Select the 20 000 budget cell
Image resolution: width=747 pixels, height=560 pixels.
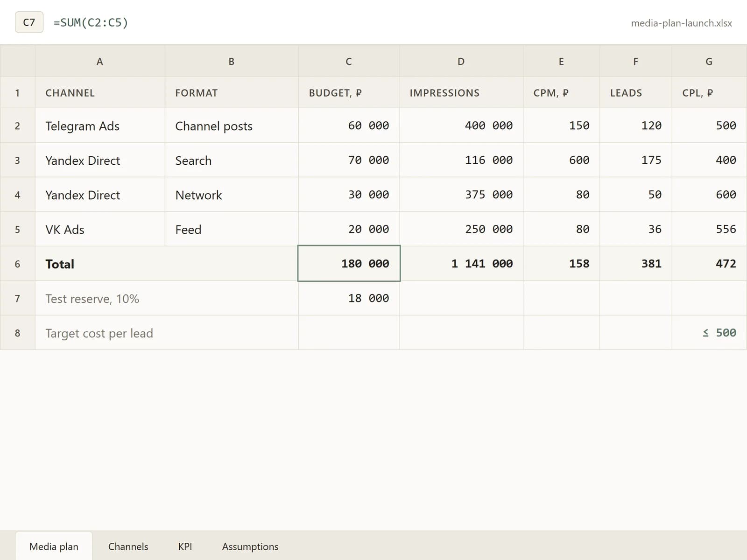point(349,229)
